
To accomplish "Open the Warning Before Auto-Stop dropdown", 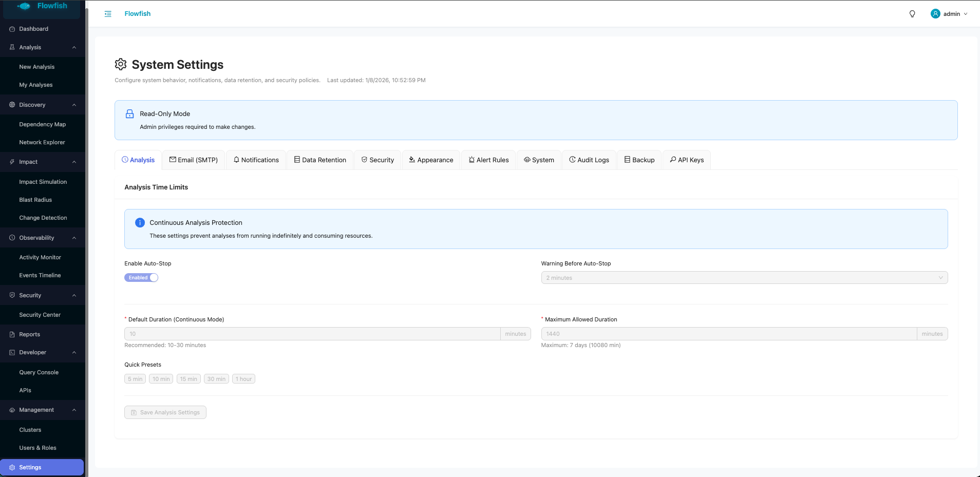I will tap(744, 278).
